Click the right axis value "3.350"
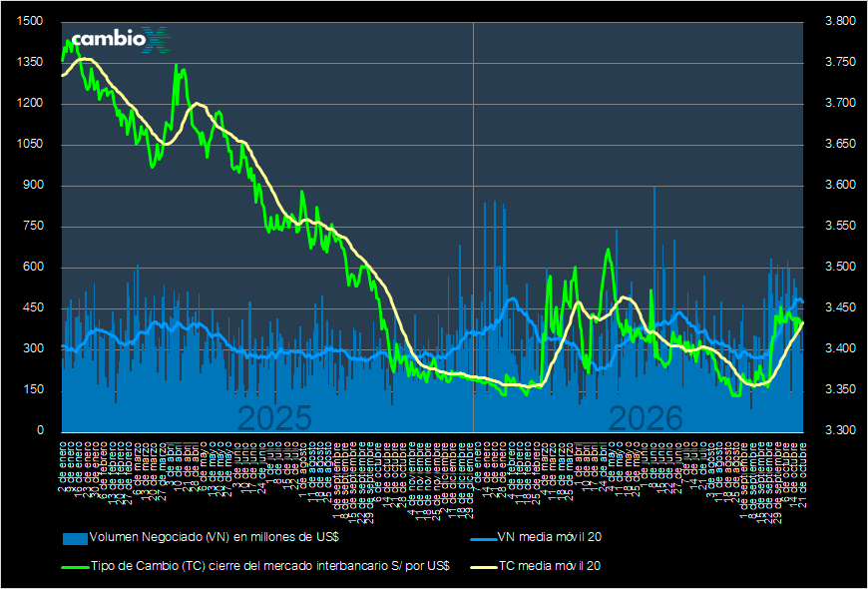868x589 pixels. [840, 390]
